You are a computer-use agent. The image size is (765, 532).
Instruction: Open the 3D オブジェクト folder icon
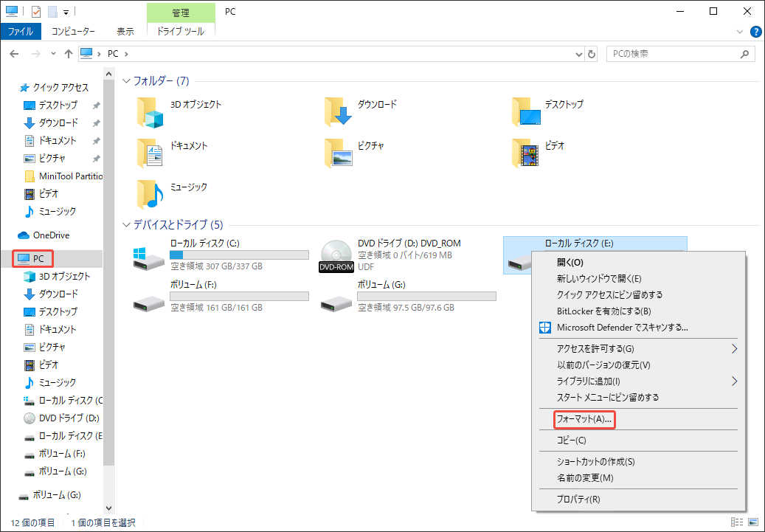point(150,112)
